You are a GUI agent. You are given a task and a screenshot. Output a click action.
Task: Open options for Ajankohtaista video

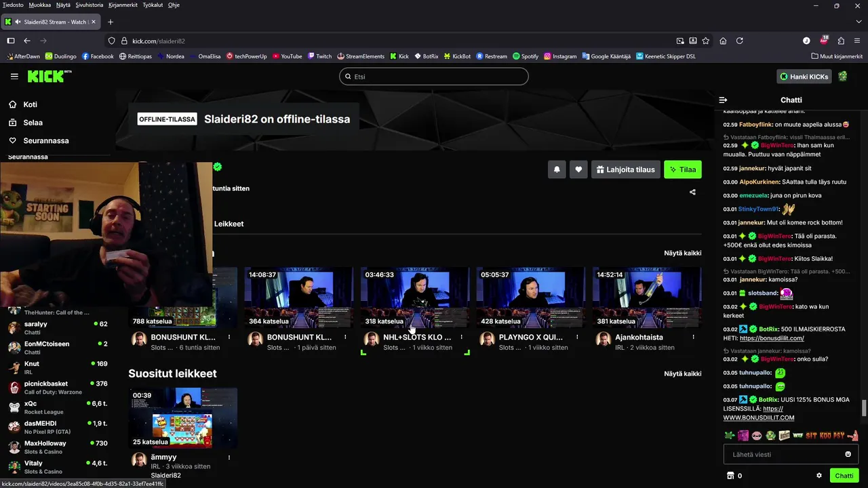click(693, 337)
